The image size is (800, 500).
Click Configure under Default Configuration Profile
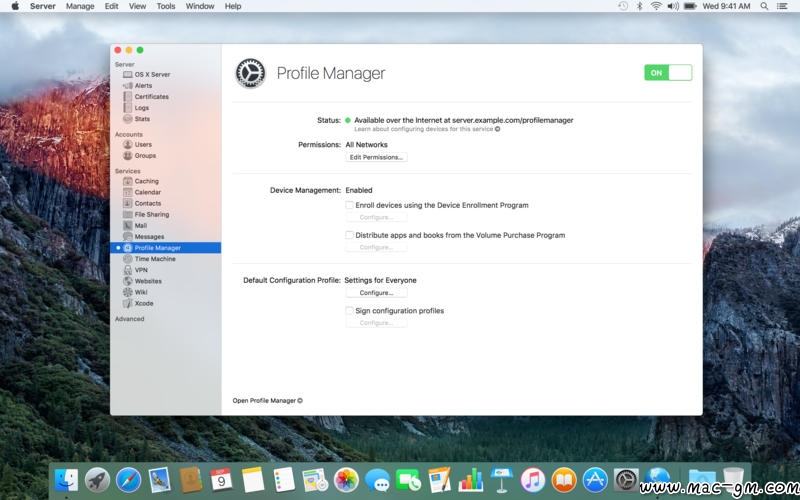click(x=377, y=293)
